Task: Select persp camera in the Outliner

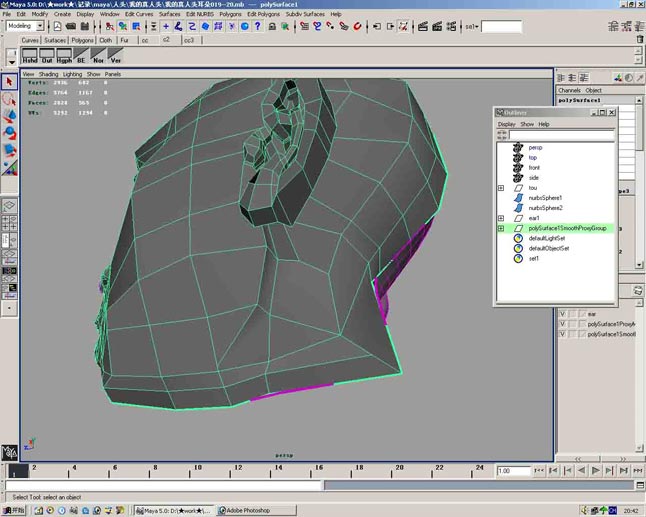Action: pyautogui.click(x=535, y=147)
